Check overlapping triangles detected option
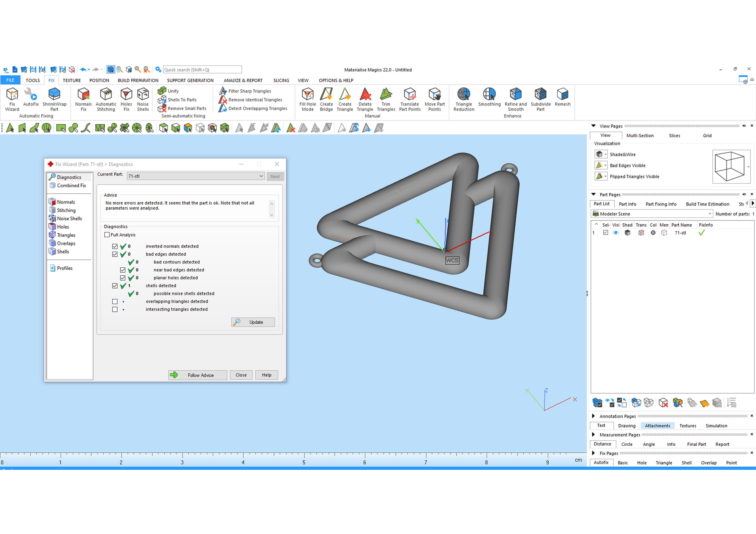756x534 pixels. coord(115,301)
